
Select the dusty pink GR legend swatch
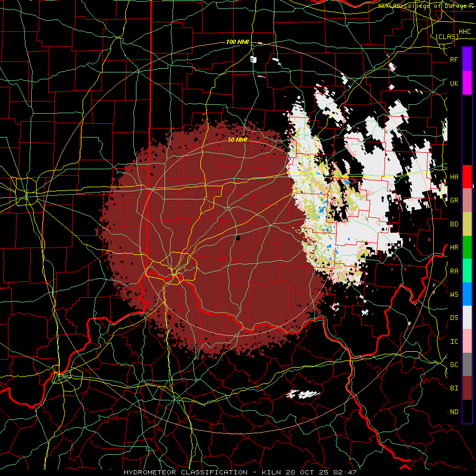[467, 200]
